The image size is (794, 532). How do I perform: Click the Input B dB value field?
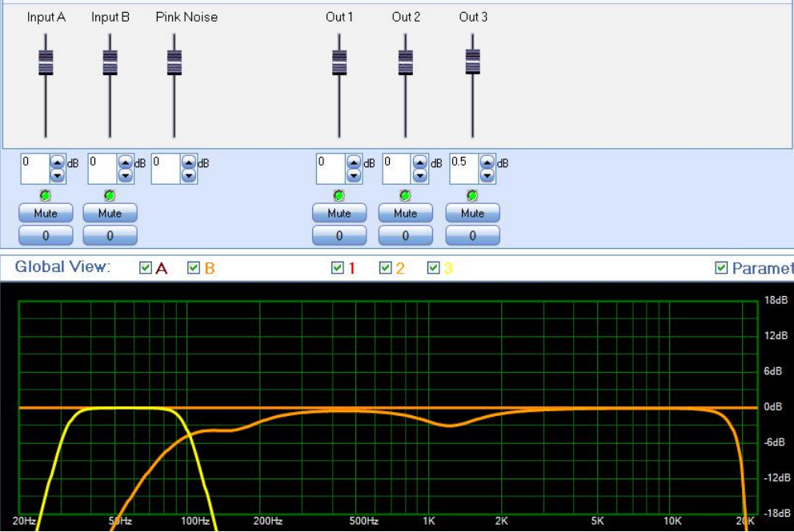coord(102,169)
